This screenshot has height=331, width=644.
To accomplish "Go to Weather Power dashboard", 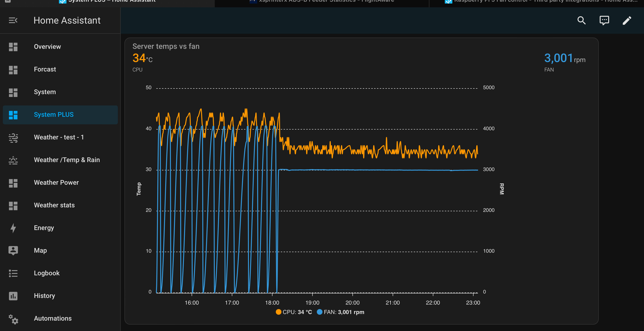I will tap(56, 183).
